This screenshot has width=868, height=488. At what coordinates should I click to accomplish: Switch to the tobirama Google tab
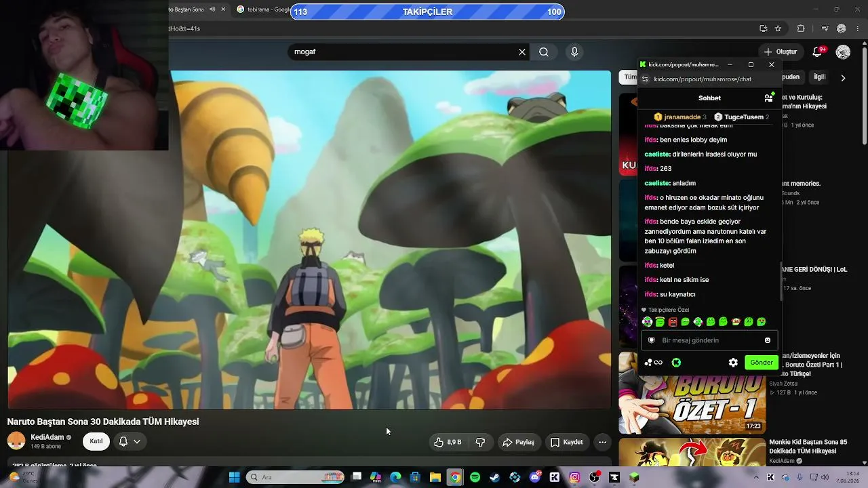click(263, 9)
